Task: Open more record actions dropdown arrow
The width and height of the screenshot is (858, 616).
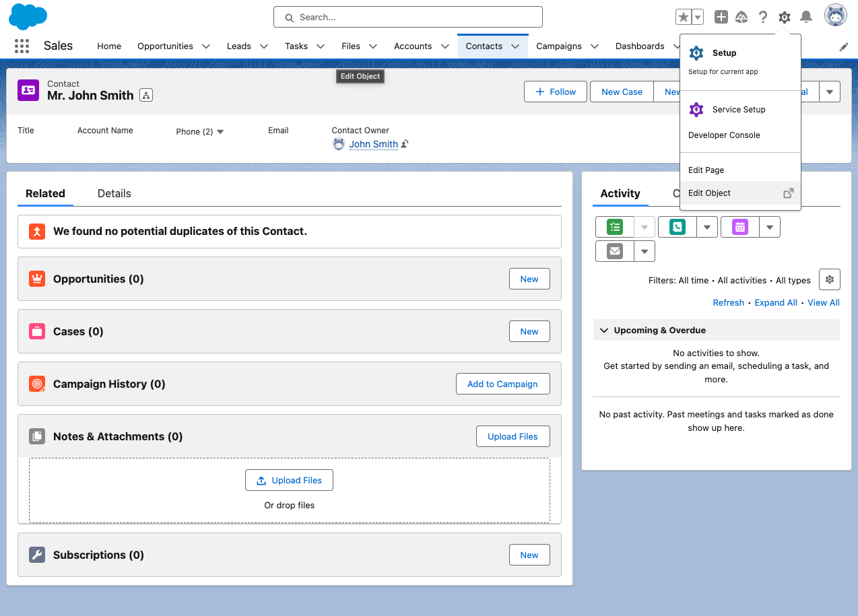Action: [x=830, y=92]
